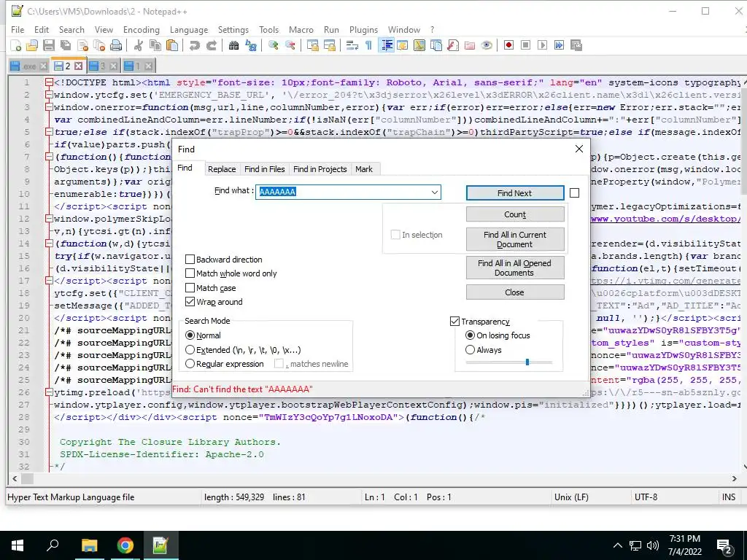Switch to the Mark tab
The height and width of the screenshot is (560, 747).
pos(364,169)
